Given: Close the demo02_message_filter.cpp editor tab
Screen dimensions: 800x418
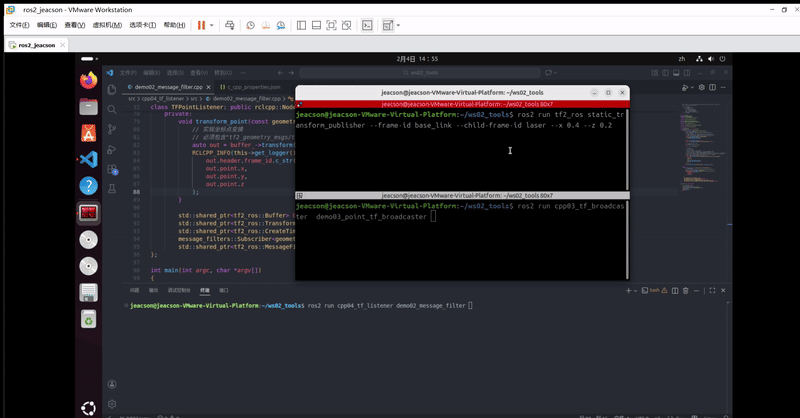Looking at the screenshot, I should 208,87.
